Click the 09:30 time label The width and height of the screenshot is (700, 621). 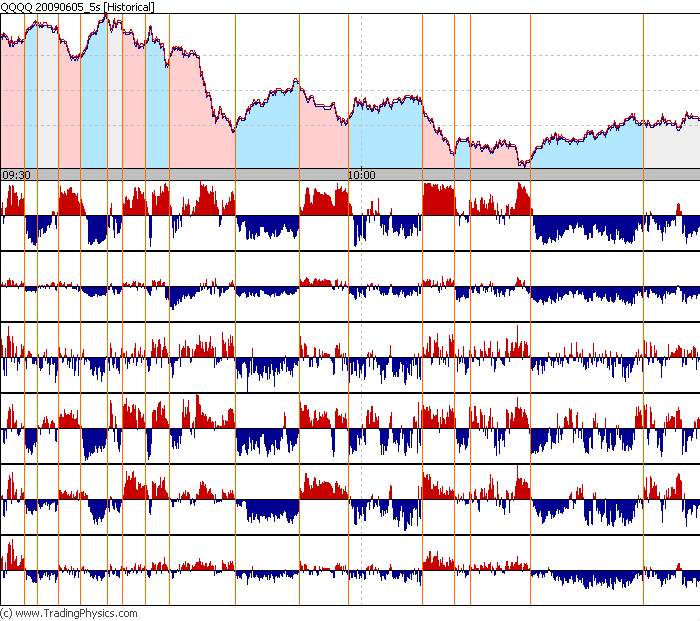(x=15, y=175)
